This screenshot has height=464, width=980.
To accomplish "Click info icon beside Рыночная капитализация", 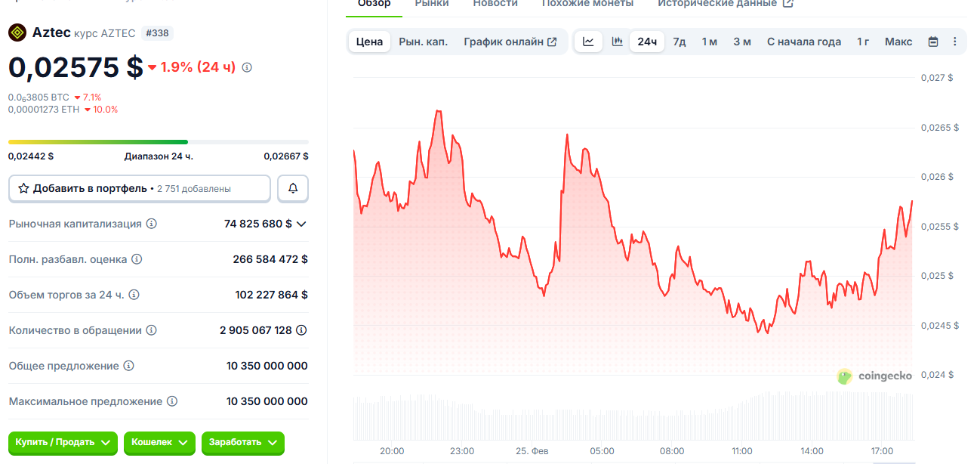I will click(x=152, y=224).
